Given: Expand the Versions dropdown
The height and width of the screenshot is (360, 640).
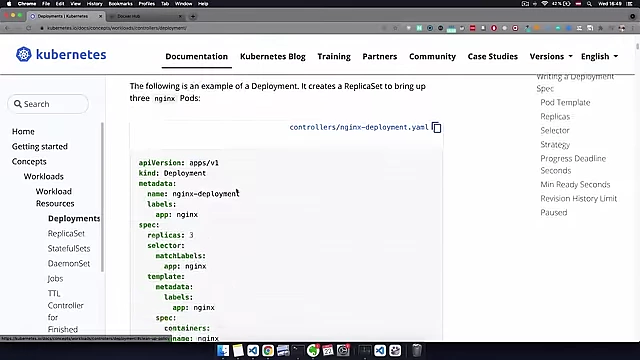Looking at the screenshot, I should [551, 56].
